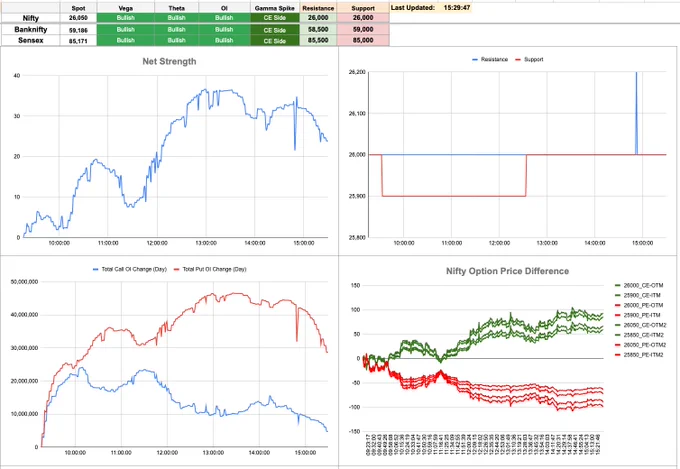Select the Banknifty row label cell
Image resolution: width=680 pixels, height=469 pixels.
point(30,30)
